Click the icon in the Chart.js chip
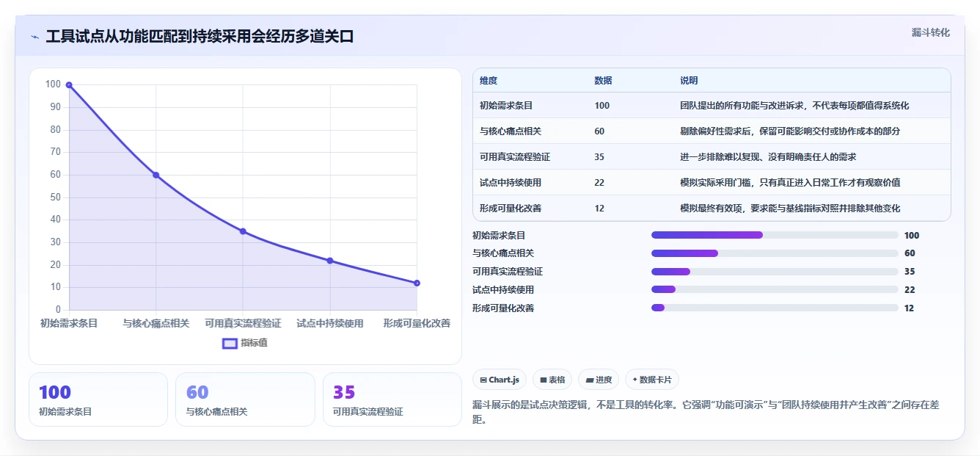980x456 pixels. tap(483, 380)
